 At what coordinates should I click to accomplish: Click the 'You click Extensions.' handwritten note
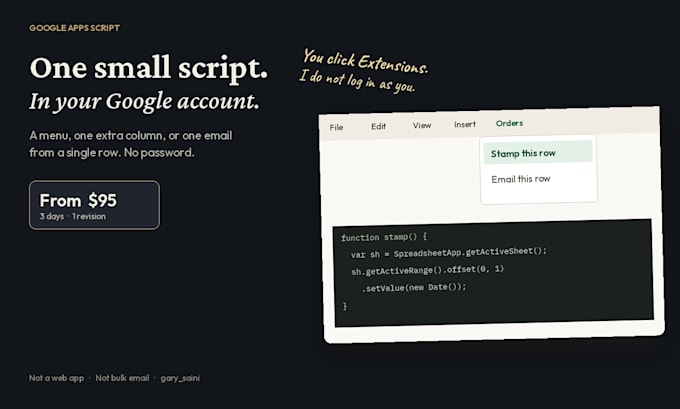(365, 62)
